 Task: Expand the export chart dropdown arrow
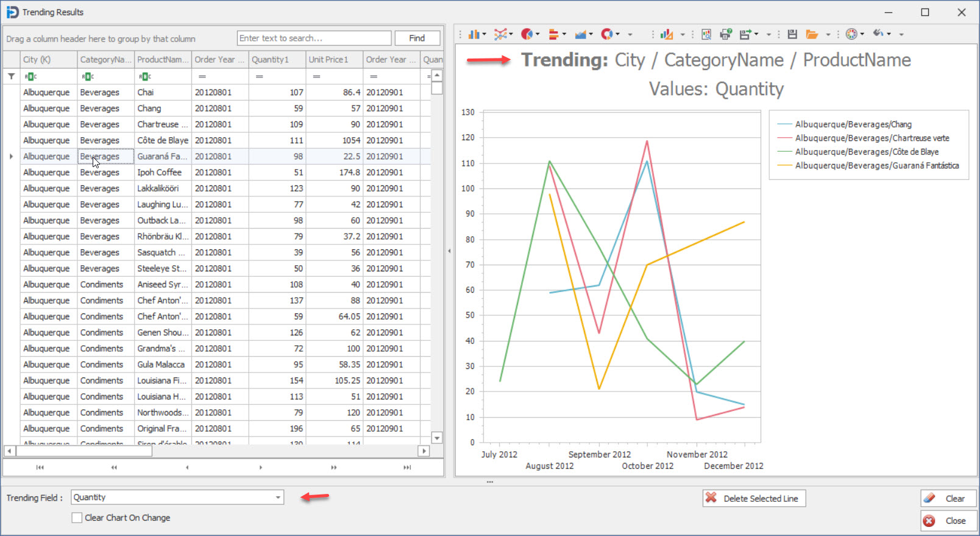coord(757,34)
